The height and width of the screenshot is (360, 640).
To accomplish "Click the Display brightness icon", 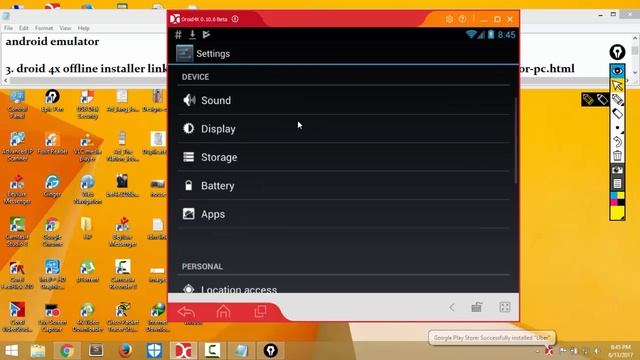I will (x=189, y=129).
